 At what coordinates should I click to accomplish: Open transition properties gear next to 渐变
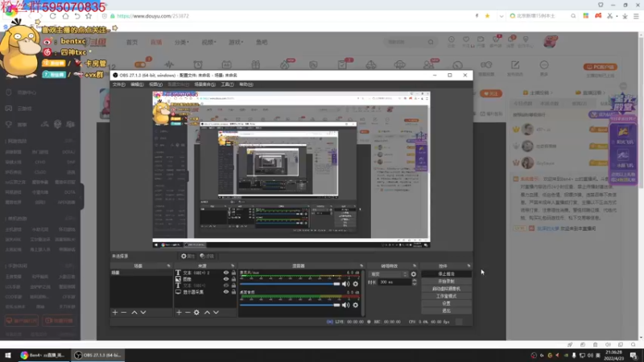tap(414, 274)
